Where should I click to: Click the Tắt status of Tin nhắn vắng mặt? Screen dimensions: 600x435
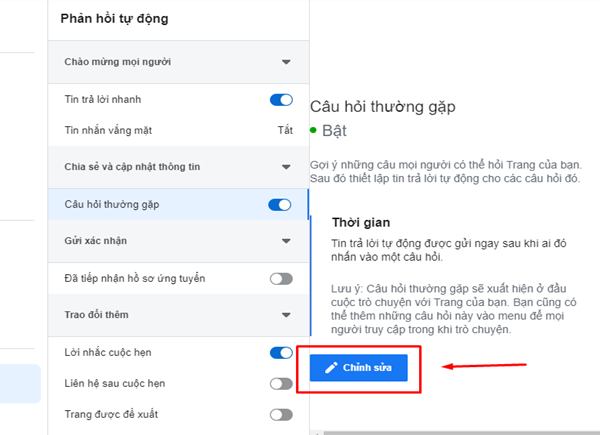[x=285, y=130]
